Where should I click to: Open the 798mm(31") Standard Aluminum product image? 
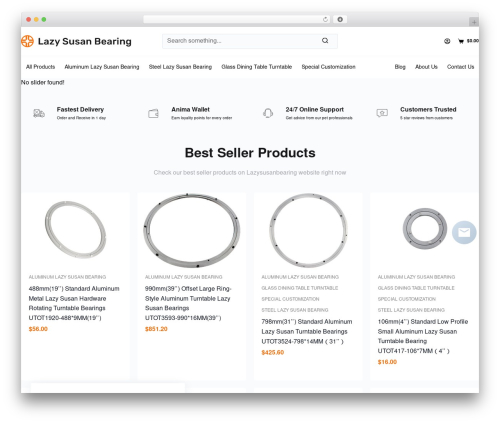(308, 231)
